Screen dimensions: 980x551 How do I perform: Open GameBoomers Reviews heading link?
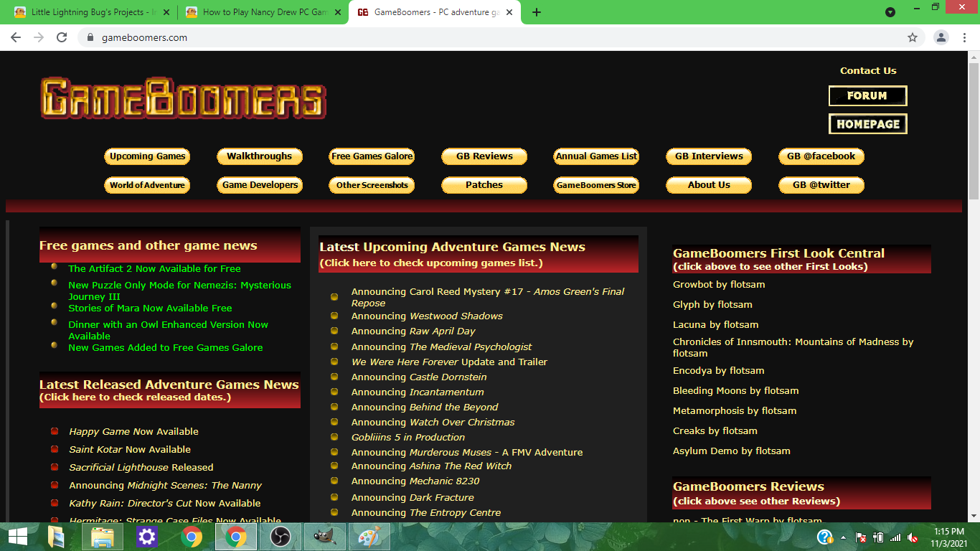pos(748,486)
